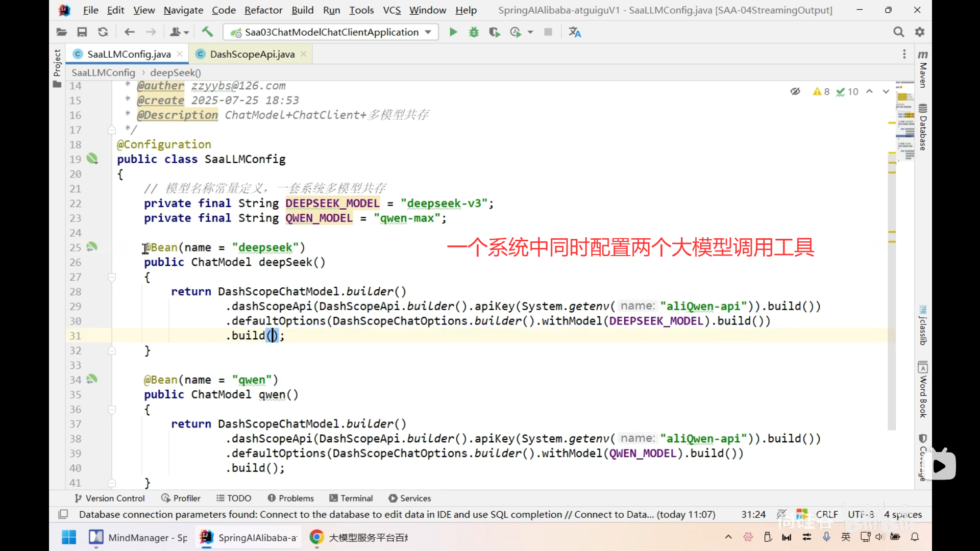Open IDE settings gear icon
The image size is (980, 551).
click(920, 32)
